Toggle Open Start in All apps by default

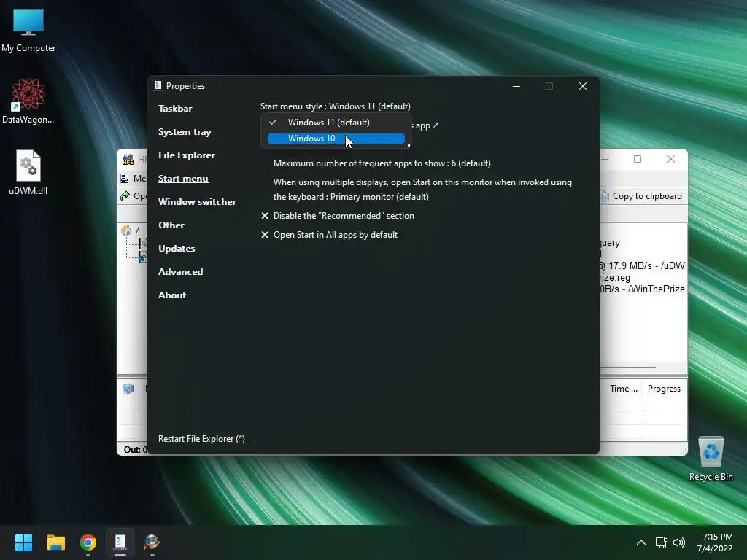pyautogui.click(x=329, y=235)
